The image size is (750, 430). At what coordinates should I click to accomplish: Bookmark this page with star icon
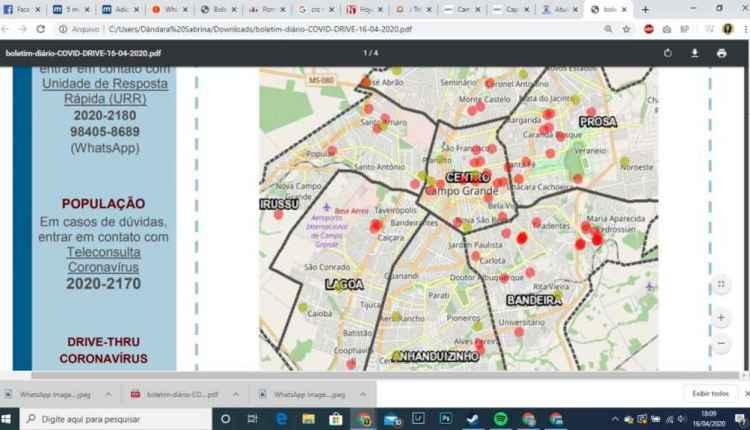pyautogui.click(x=626, y=29)
